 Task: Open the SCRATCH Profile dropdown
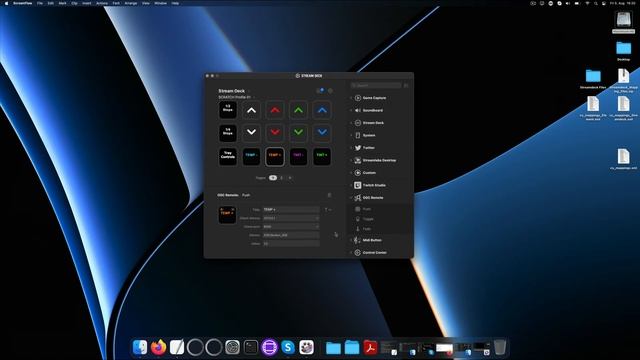[236, 97]
